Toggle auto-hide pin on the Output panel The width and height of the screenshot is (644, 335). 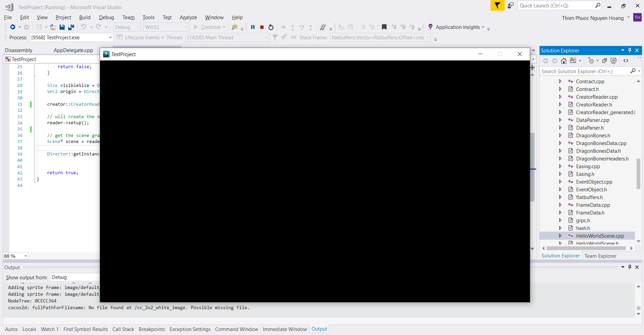click(x=630, y=267)
